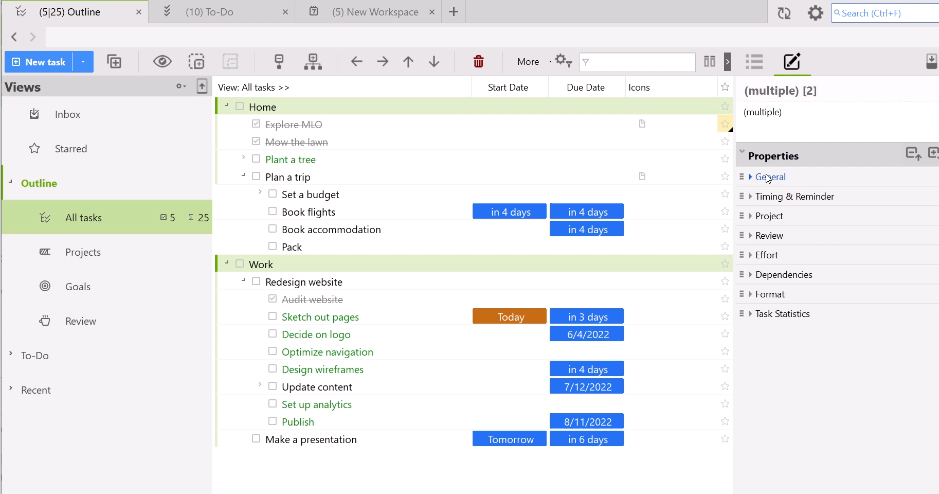Screen dimensions: 939x494
Task: Move task up with the up arrow
Action: point(408,61)
